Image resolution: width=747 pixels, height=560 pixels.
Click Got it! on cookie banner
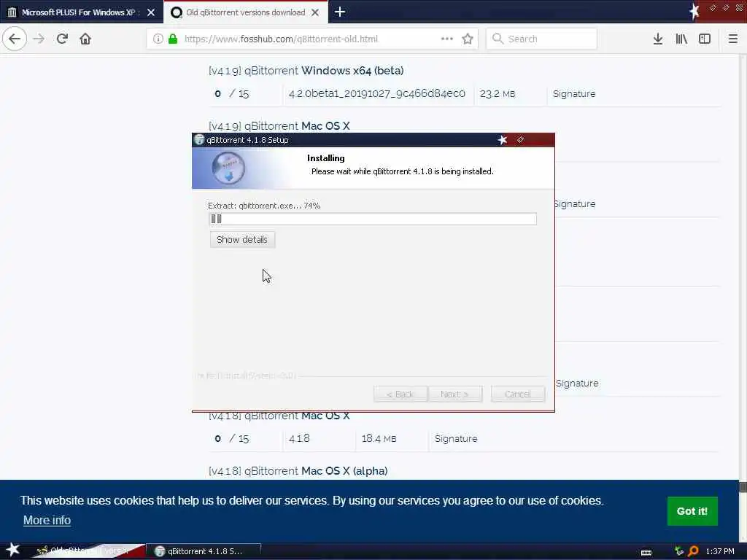point(692,511)
